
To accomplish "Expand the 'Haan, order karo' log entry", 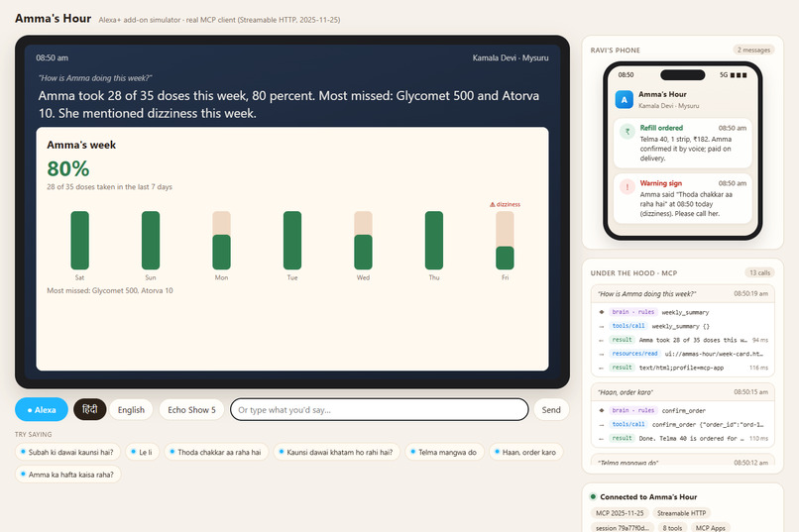I will 683,392.
